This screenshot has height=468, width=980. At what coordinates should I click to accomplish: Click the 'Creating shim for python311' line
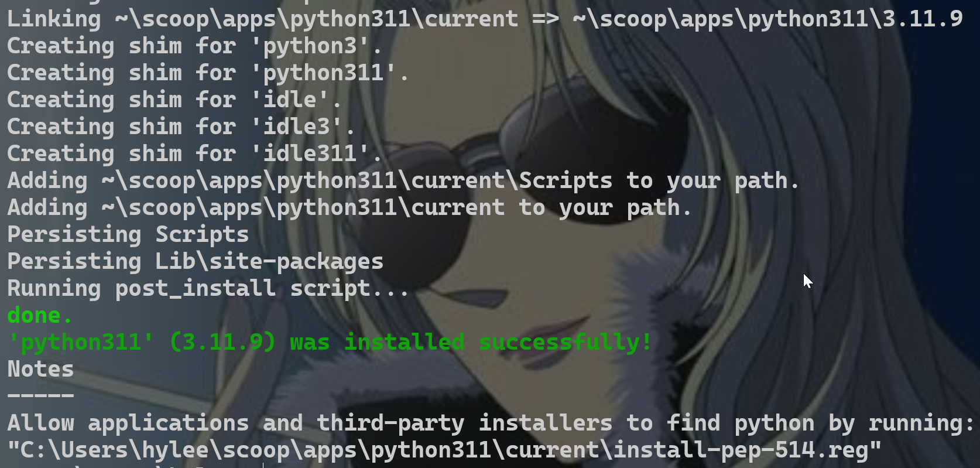pyautogui.click(x=208, y=73)
